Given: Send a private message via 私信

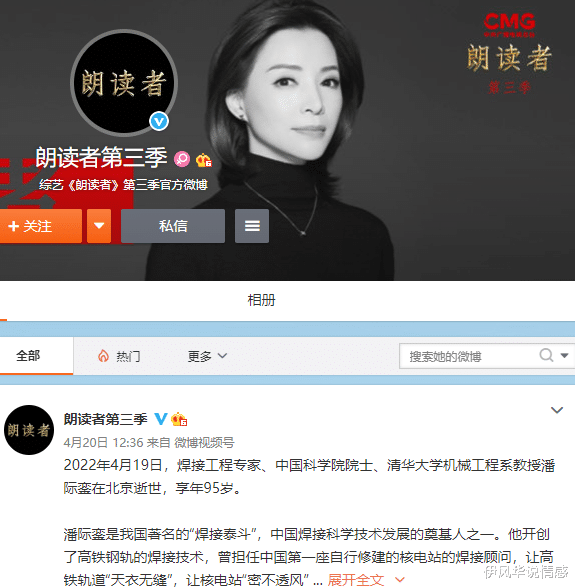Looking at the screenshot, I should 173,226.
